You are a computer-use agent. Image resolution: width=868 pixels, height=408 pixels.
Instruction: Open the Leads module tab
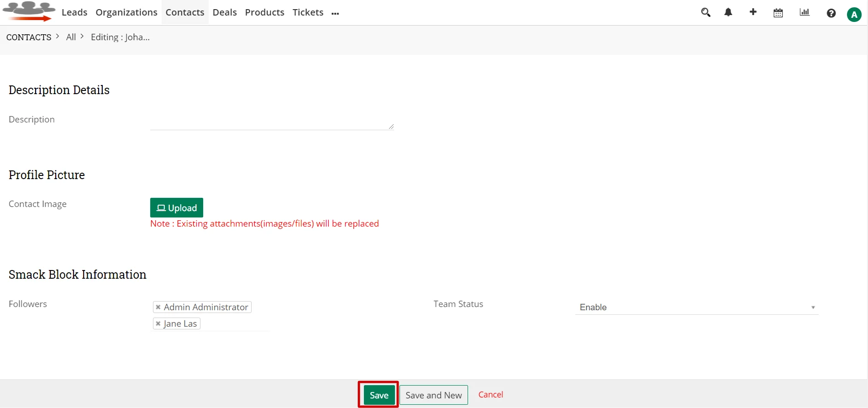pyautogui.click(x=74, y=12)
